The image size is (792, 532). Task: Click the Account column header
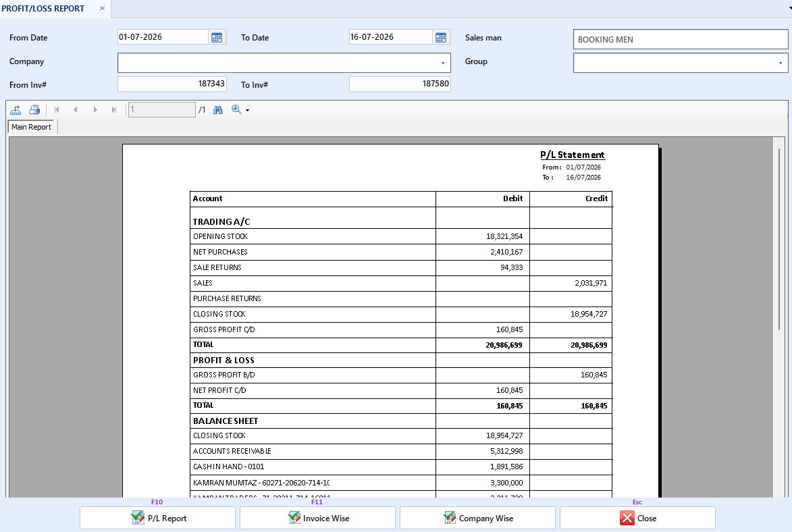coord(207,198)
